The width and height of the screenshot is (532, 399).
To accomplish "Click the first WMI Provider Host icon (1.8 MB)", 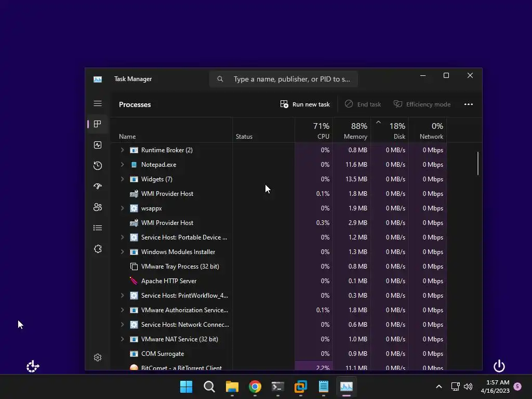I will pyautogui.click(x=134, y=194).
